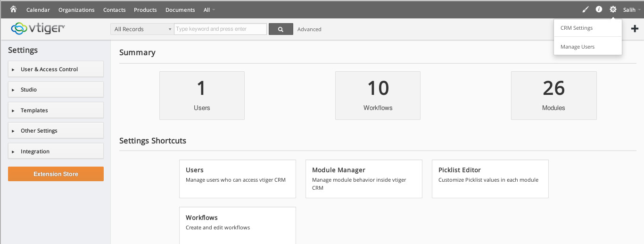Screen dimensions: 644x244
Task: Expand the All modules dropdown
Action: (x=209, y=9)
